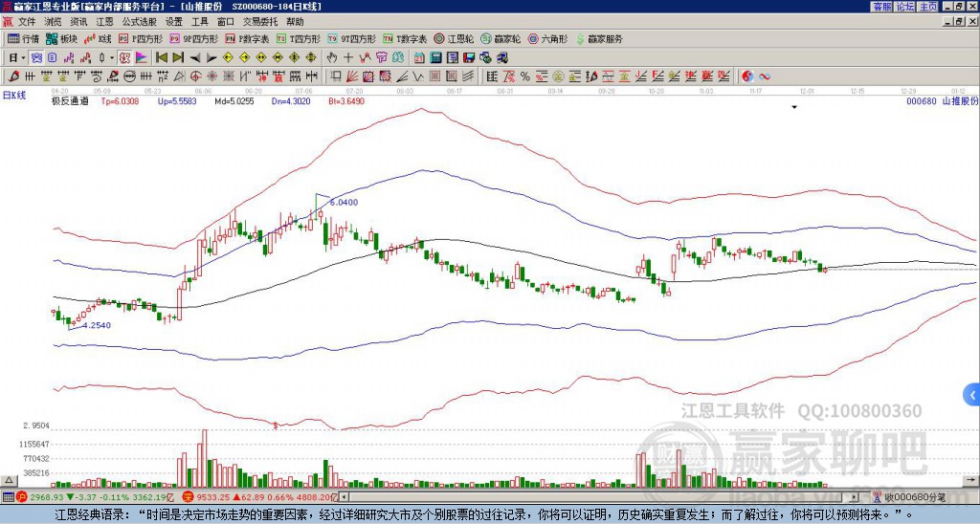This screenshot has width=980, height=524.
Task: Open the 资讯 menu
Action: [78, 22]
